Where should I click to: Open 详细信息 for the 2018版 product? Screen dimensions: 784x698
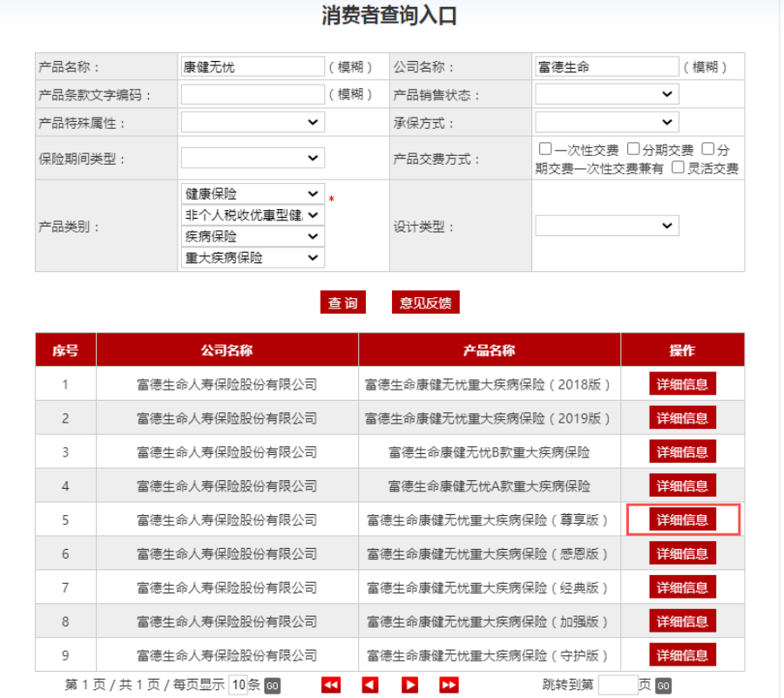coord(682,383)
